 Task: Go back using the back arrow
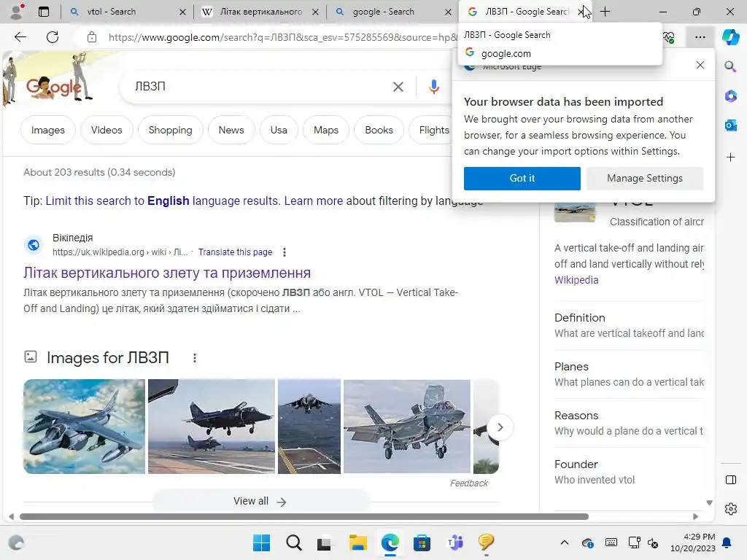pos(20,37)
